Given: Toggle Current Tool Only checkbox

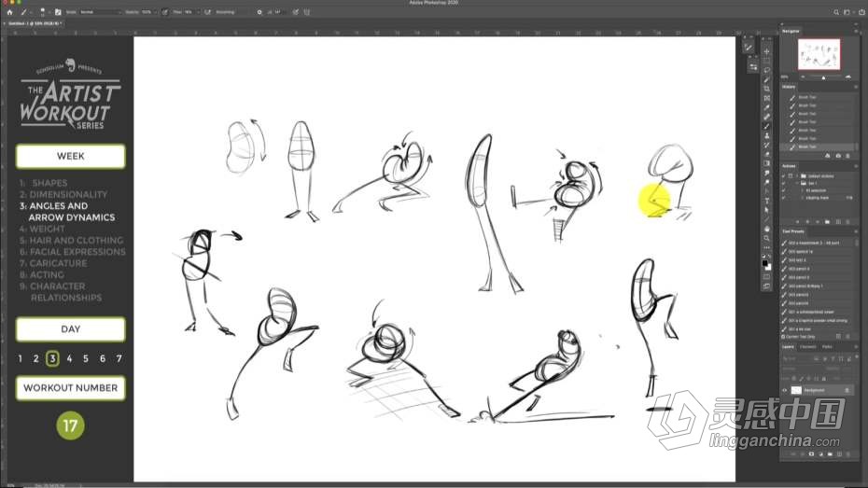Looking at the screenshot, I should pyautogui.click(x=783, y=337).
